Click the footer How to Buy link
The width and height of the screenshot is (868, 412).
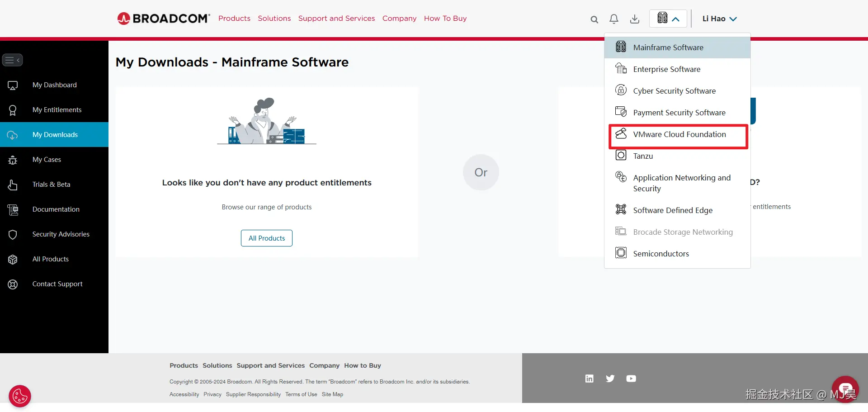pyautogui.click(x=363, y=365)
